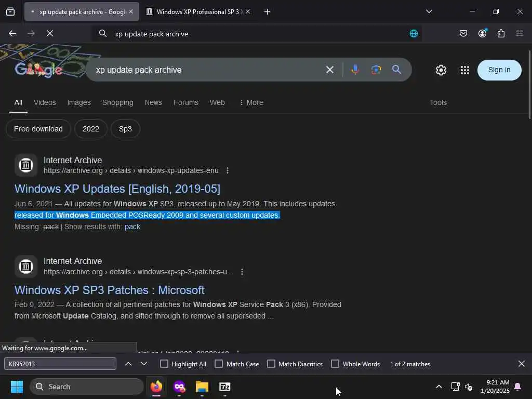Open the muted volume tray icon
Image resolution: width=532 pixels, height=399 pixels.
point(469,387)
